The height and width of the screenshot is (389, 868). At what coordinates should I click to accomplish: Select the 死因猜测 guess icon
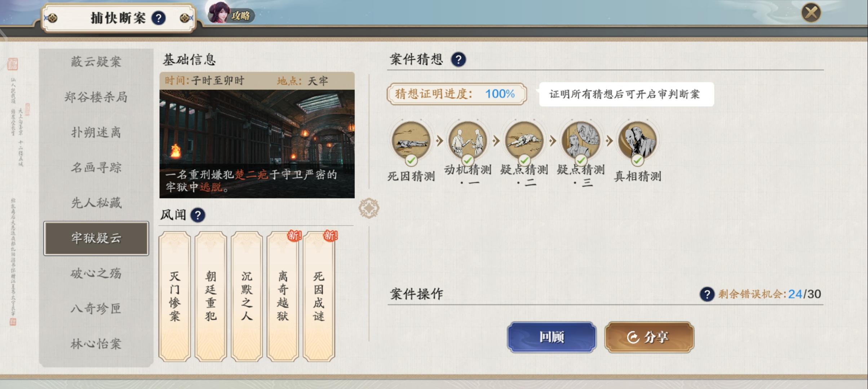click(x=411, y=141)
